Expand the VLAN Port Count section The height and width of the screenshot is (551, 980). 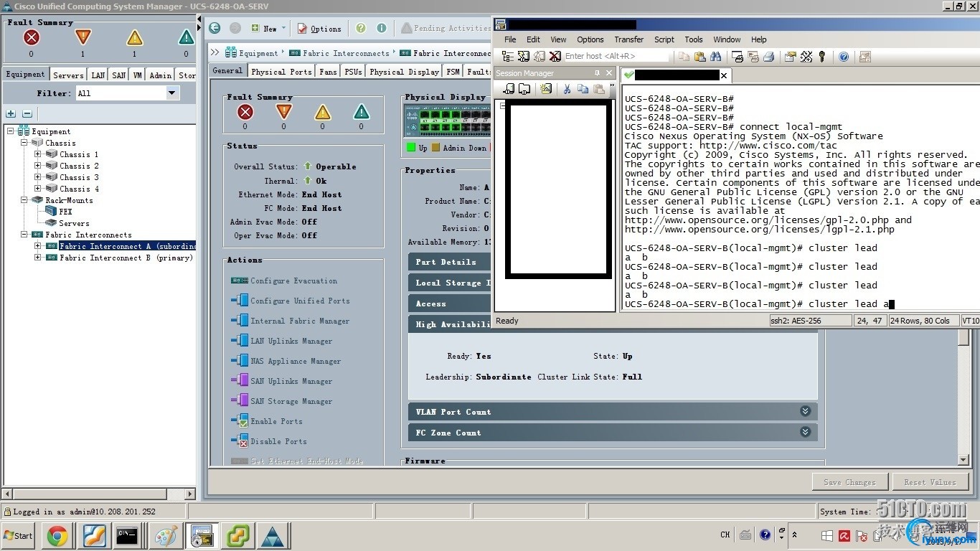tap(805, 411)
